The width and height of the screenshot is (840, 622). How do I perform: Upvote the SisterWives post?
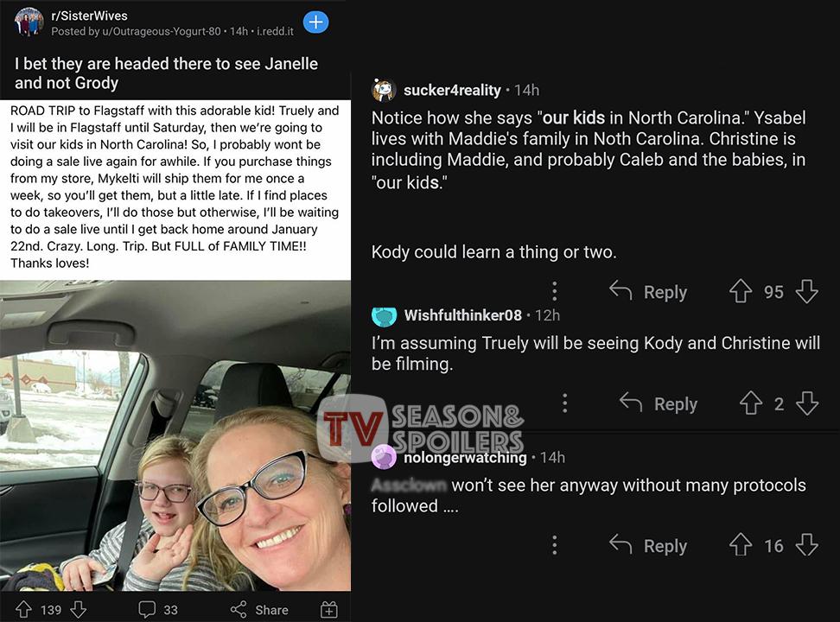(x=23, y=610)
